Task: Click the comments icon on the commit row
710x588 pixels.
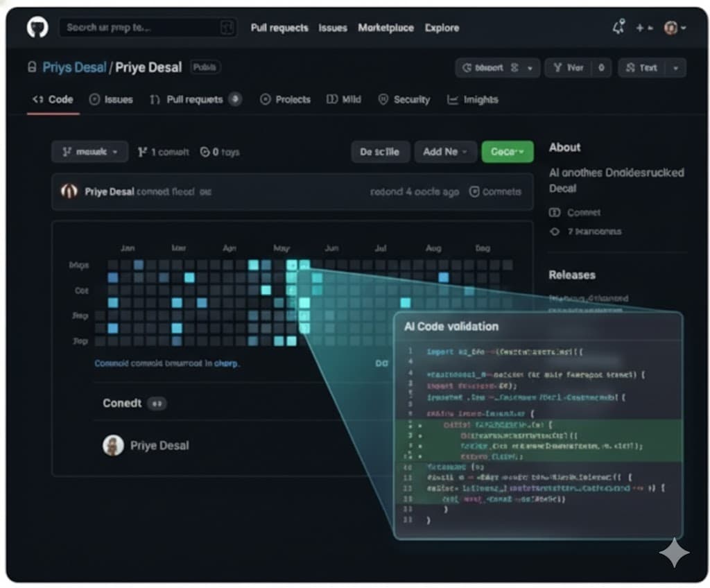Action: [x=474, y=191]
